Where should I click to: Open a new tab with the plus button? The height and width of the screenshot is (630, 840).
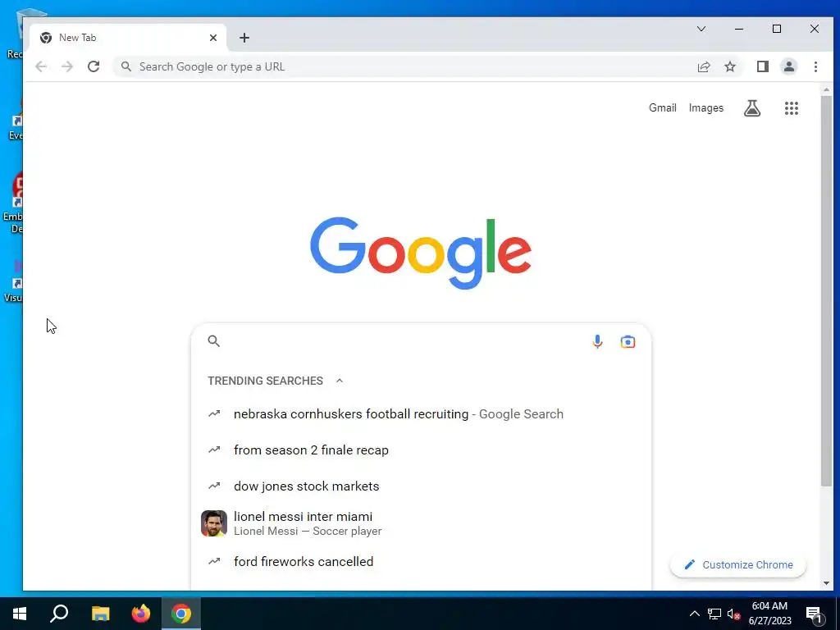[x=244, y=38]
